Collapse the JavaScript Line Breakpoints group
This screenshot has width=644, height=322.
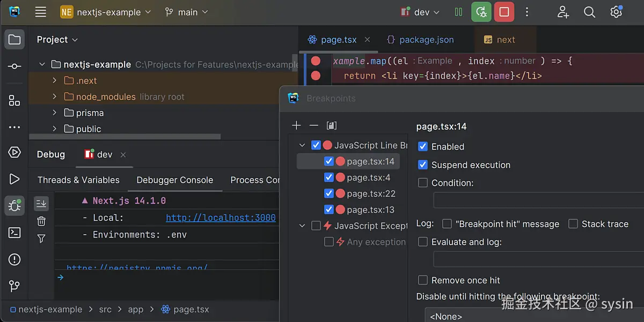click(x=302, y=145)
